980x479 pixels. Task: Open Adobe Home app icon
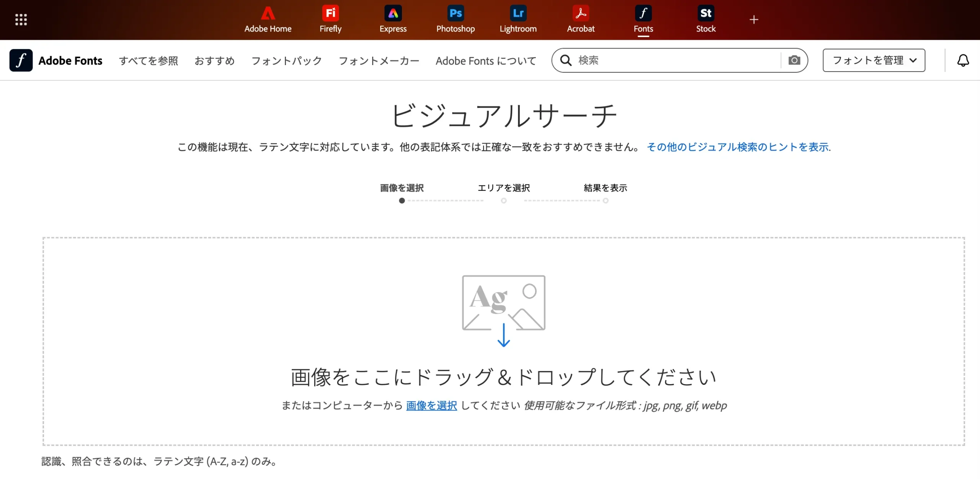pyautogui.click(x=268, y=19)
